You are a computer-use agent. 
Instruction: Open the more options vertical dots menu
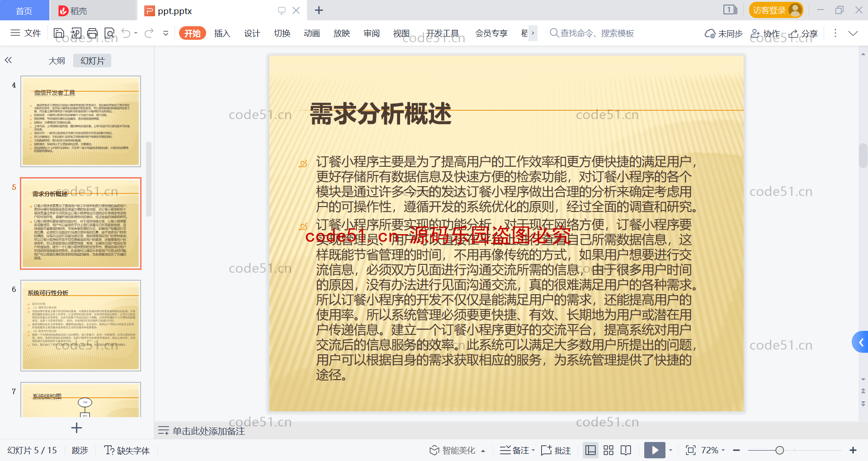835,33
